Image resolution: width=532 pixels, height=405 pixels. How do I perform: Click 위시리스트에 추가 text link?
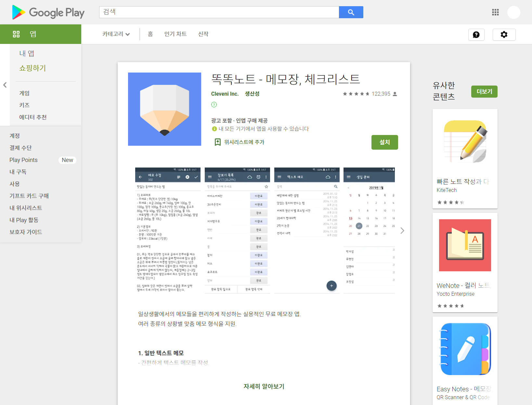[244, 142]
